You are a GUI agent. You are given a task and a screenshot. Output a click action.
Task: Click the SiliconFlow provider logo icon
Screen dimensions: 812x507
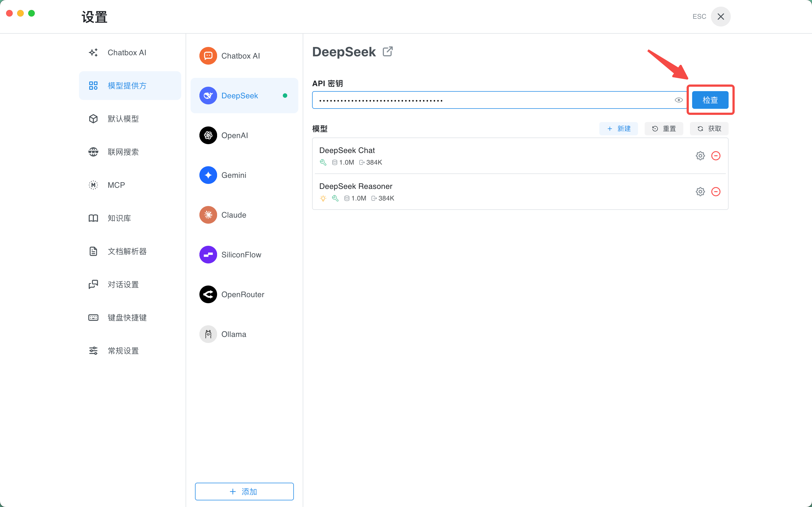[208, 255]
